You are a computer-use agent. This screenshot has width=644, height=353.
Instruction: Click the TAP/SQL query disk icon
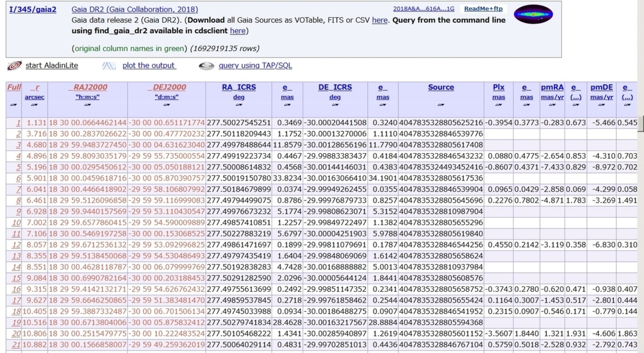pos(205,66)
